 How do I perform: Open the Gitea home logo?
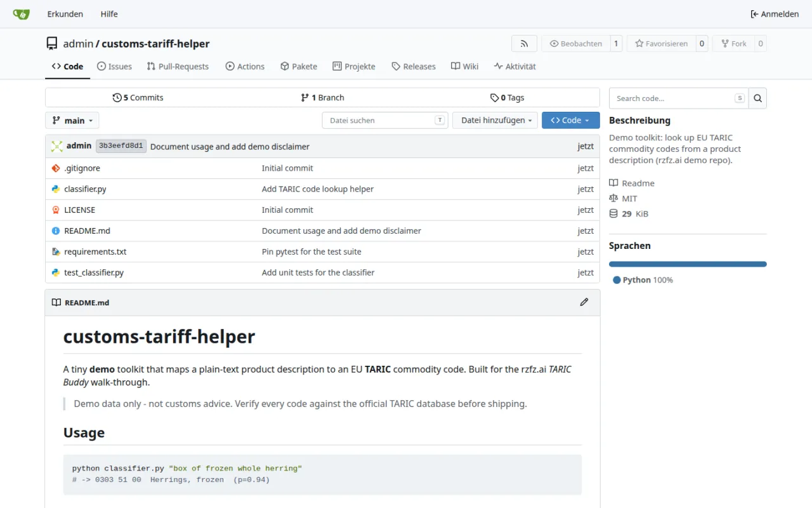coord(21,14)
